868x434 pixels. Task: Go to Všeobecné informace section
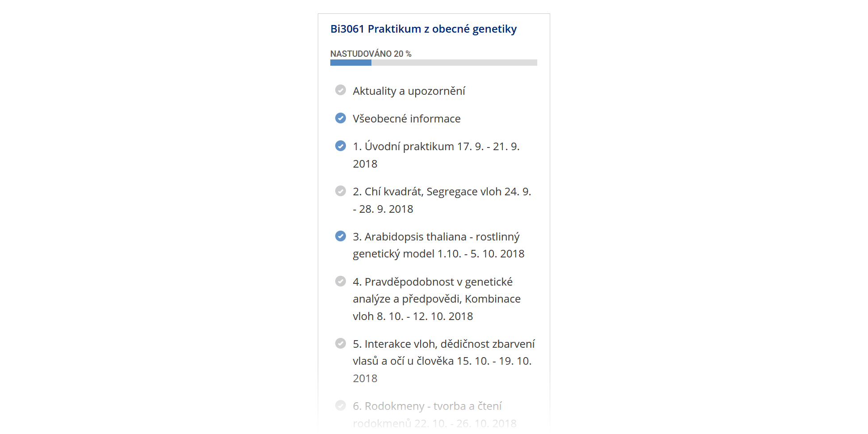[x=406, y=119]
